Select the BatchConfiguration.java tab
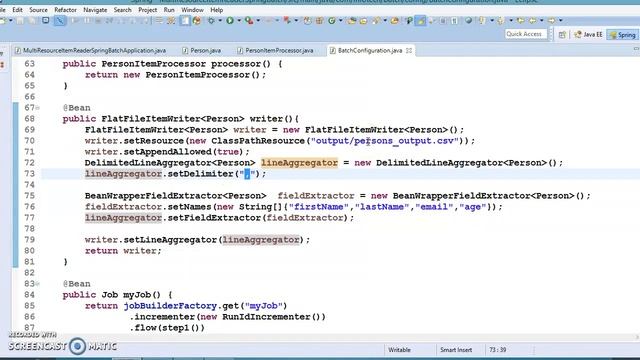640x360 pixels. 370,51
